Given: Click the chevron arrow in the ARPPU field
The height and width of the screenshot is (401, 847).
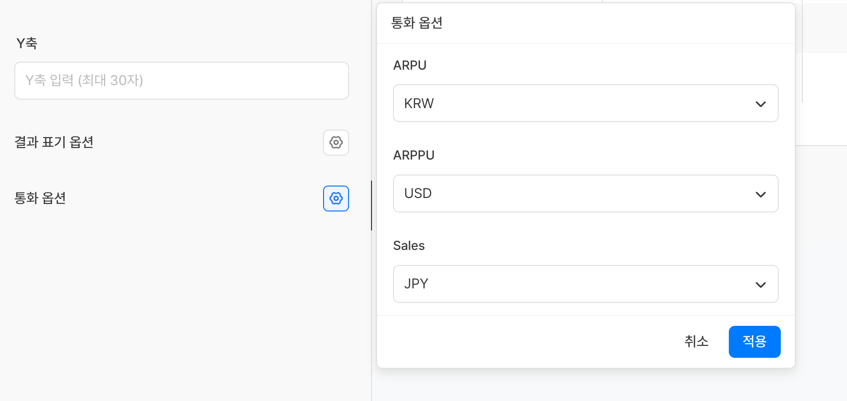Looking at the screenshot, I should coord(760,194).
